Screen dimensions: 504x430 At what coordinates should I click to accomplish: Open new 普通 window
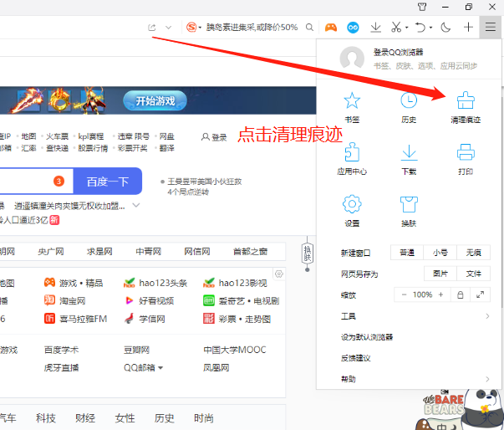click(407, 253)
